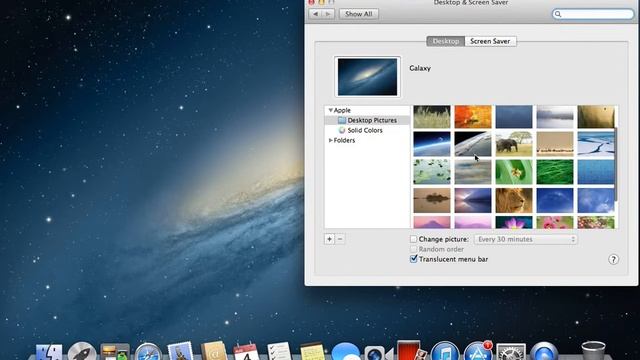This screenshot has height=360, width=640.
Task: Open System Preferences gear in Dock
Action: [511, 352]
